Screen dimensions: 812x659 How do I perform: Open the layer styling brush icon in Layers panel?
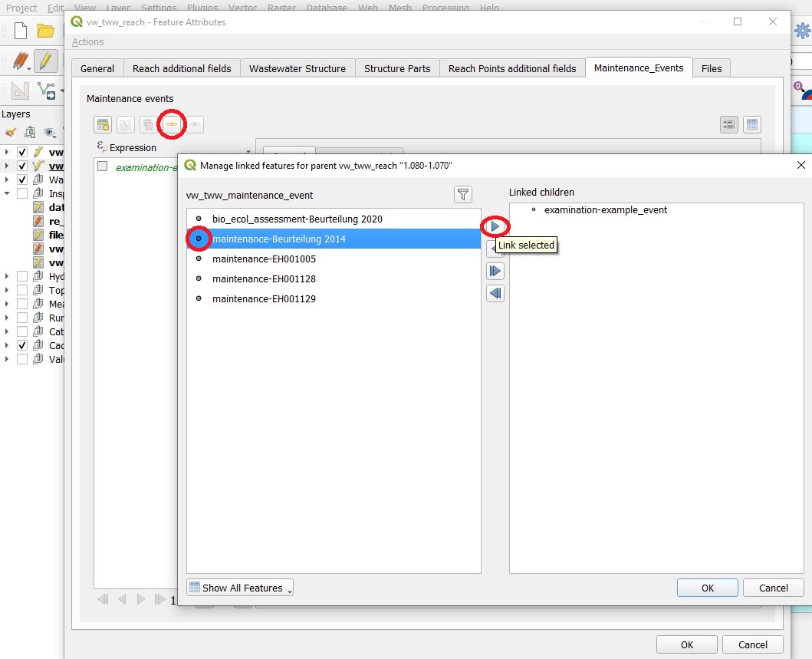11,132
